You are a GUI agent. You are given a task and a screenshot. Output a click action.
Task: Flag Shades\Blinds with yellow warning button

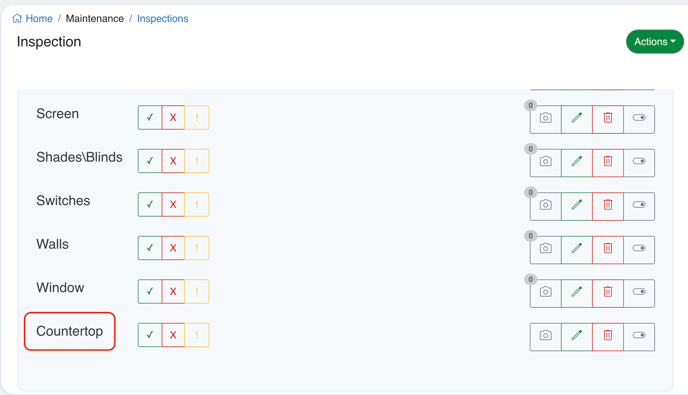click(x=197, y=161)
